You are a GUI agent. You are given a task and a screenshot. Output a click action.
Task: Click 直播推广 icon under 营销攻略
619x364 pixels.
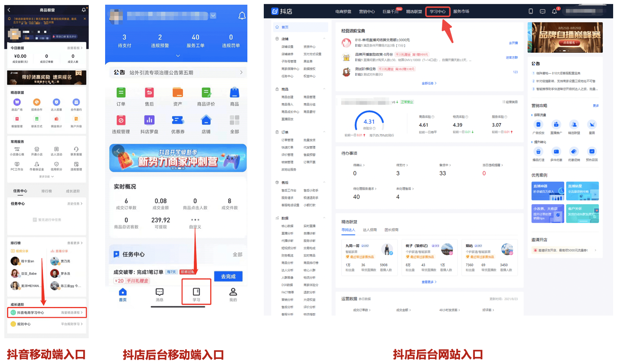tap(556, 125)
